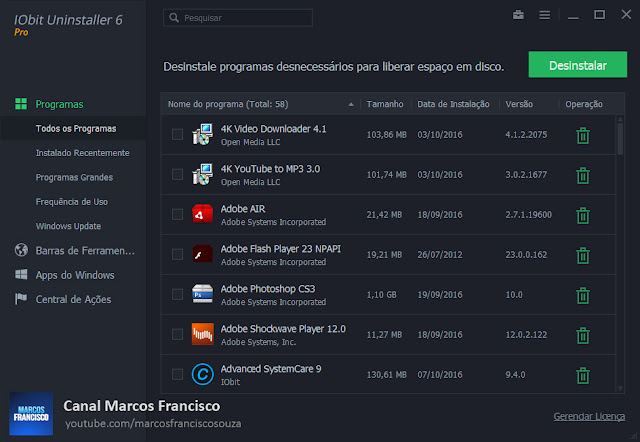640x442 pixels.
Task: Sort by Tamanho column header
Action: pos(385,104)
